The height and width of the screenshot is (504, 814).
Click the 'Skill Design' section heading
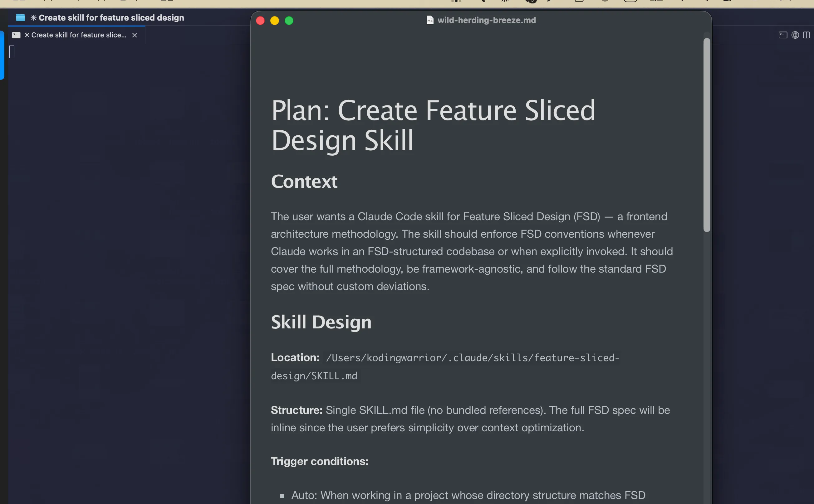[x=321, y=322]
